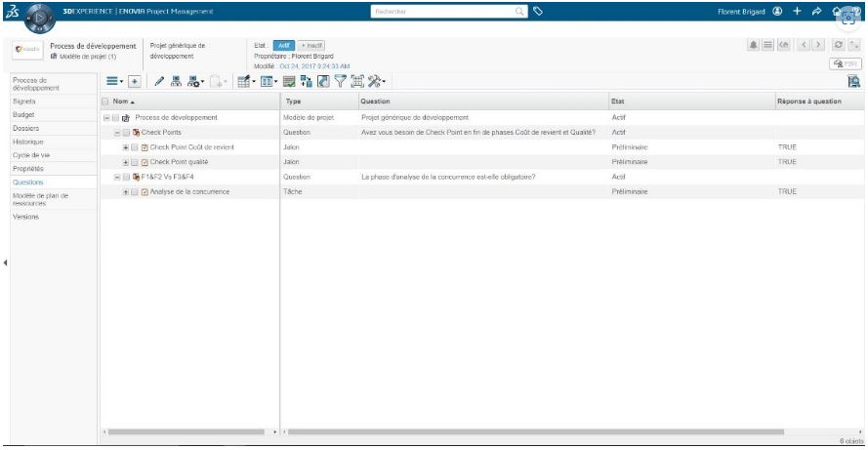The height and width of the screenshot is (450, 868).
Task: Click the boxed plus icon in toolbar
Action: click(134, 81)
